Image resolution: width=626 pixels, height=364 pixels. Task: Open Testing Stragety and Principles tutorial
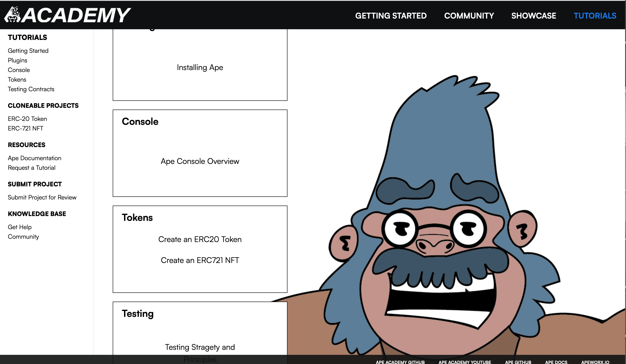[x=200, y=347]
